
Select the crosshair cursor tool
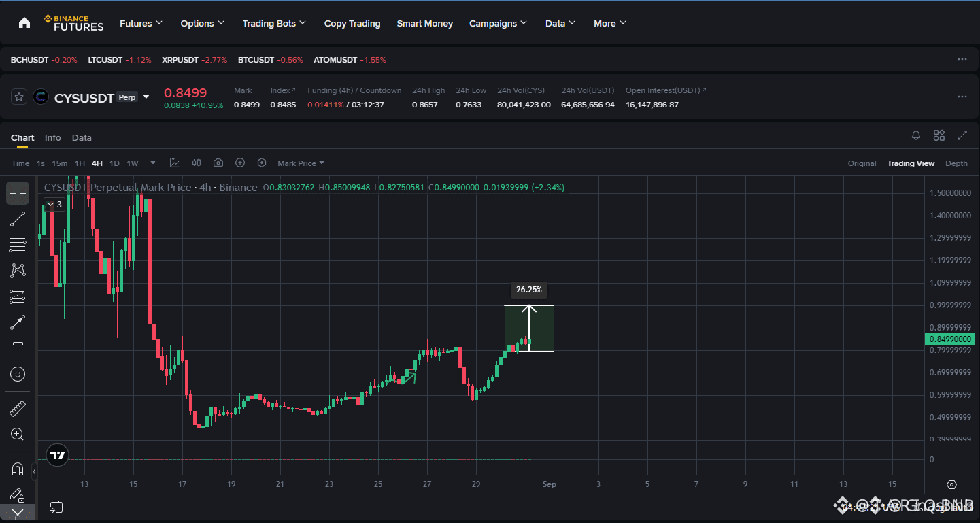pyautogui.click(x=18, y=193)
